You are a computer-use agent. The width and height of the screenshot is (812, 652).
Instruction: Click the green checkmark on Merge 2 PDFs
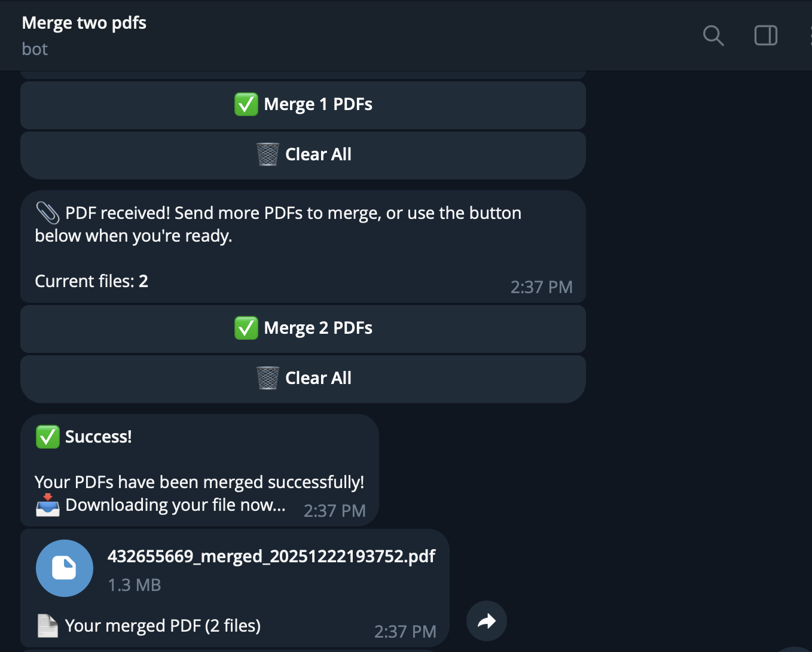coord(246,328)
